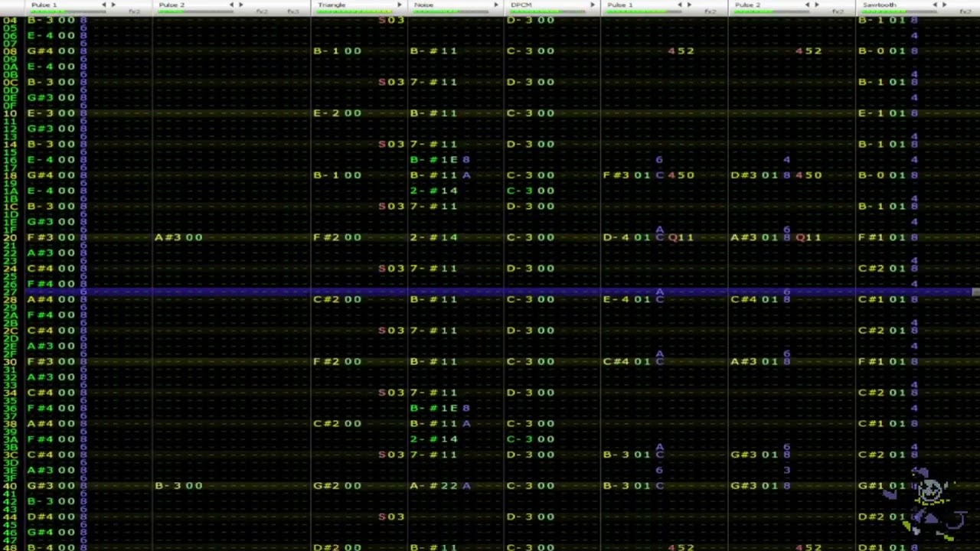
Task: Click row number 10 in the left margin
Action: [10, 113]
